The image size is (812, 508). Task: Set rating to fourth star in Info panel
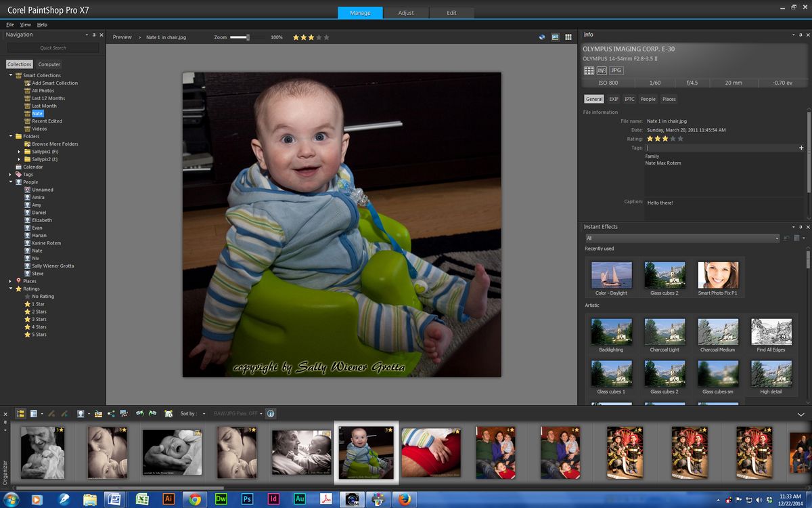pos(673,139)
